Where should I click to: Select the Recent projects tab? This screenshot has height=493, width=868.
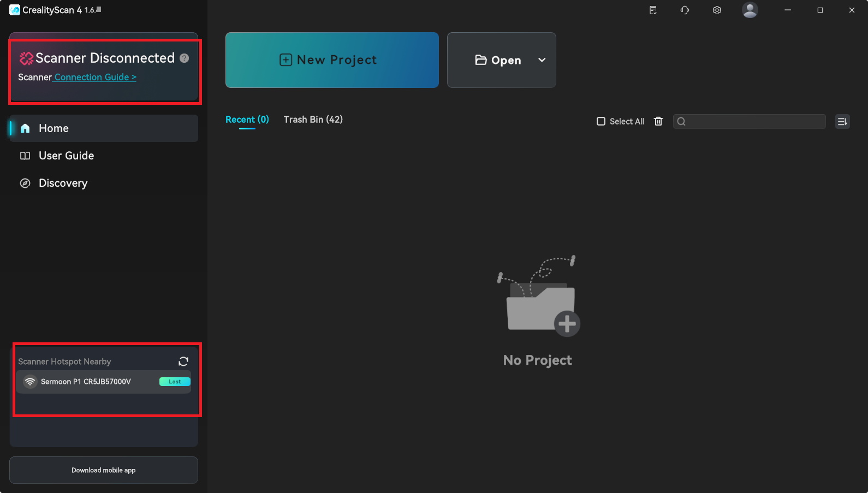[x=247, y=120]
